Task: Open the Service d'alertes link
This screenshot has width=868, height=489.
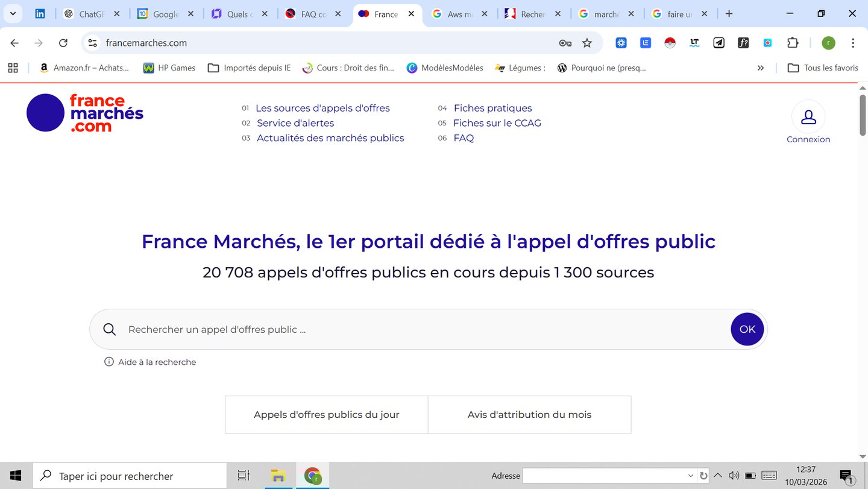Action: 295,123
